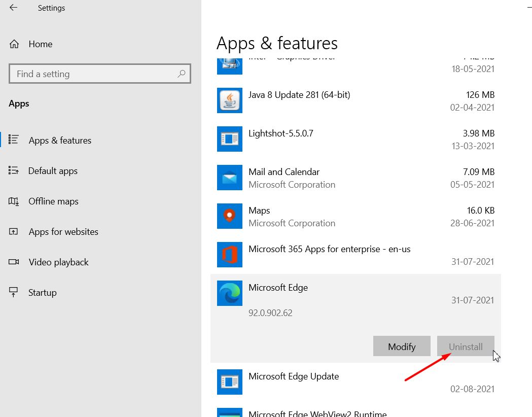Click the Microsoft Edge logo icon
This screenshot has height=417, width=532.
point(230,293)
